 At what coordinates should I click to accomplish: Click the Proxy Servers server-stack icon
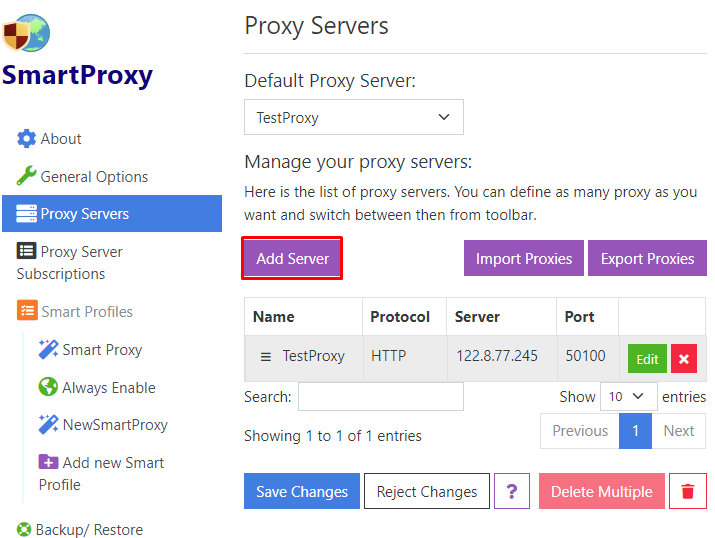point(26,213)
